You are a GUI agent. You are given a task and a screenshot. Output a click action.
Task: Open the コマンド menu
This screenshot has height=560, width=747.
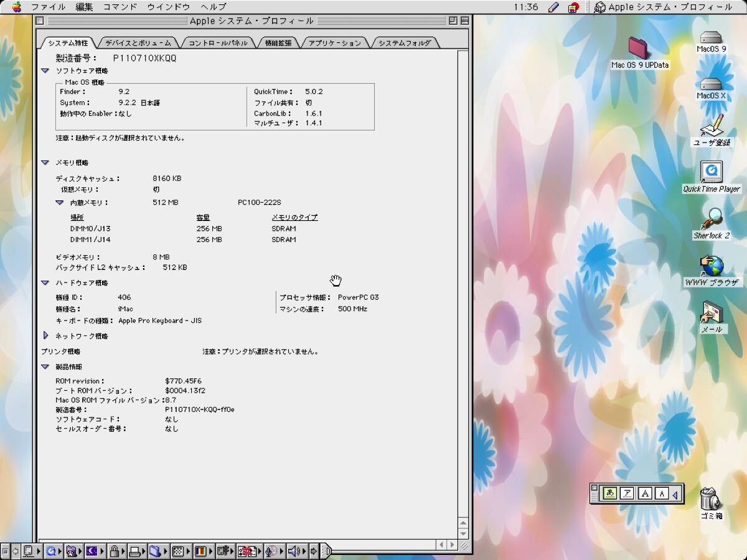tap(121, 7)
